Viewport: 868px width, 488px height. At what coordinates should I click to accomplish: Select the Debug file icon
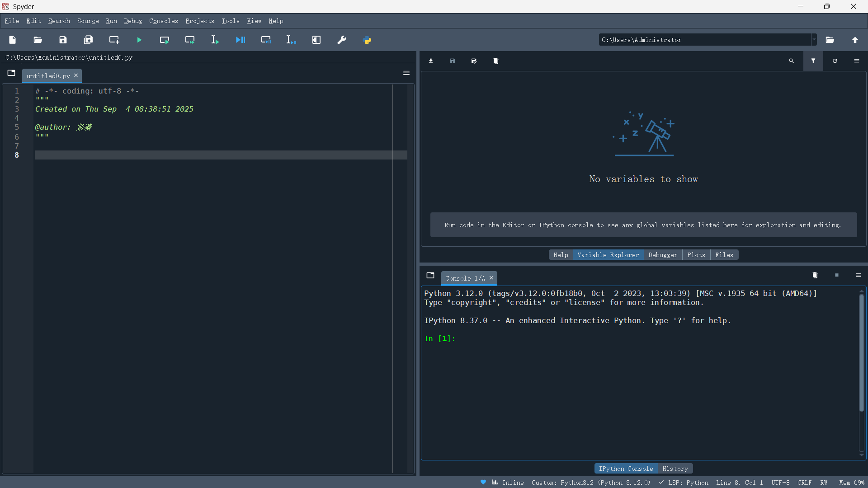(241, 40)
